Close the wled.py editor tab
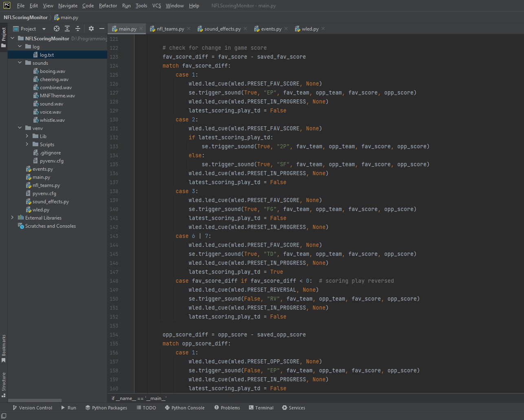 click(x=323, y=29)
